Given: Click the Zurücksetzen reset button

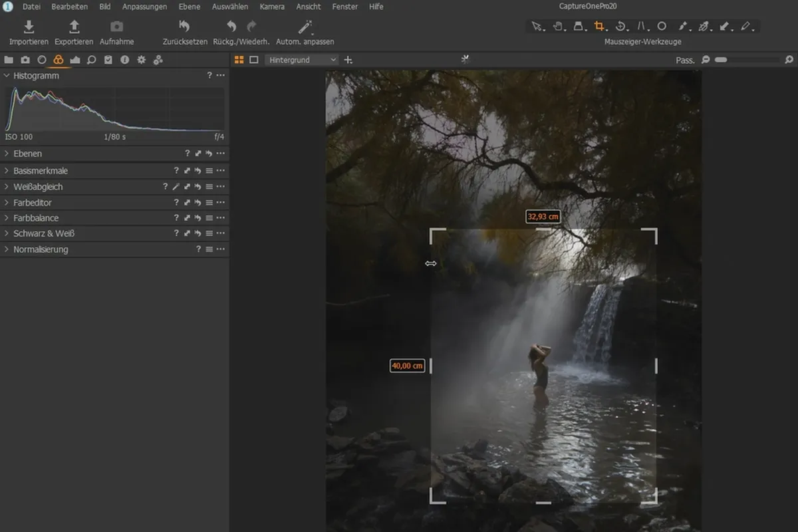Looking at the screenshot, I should click(x=185, y=32).
